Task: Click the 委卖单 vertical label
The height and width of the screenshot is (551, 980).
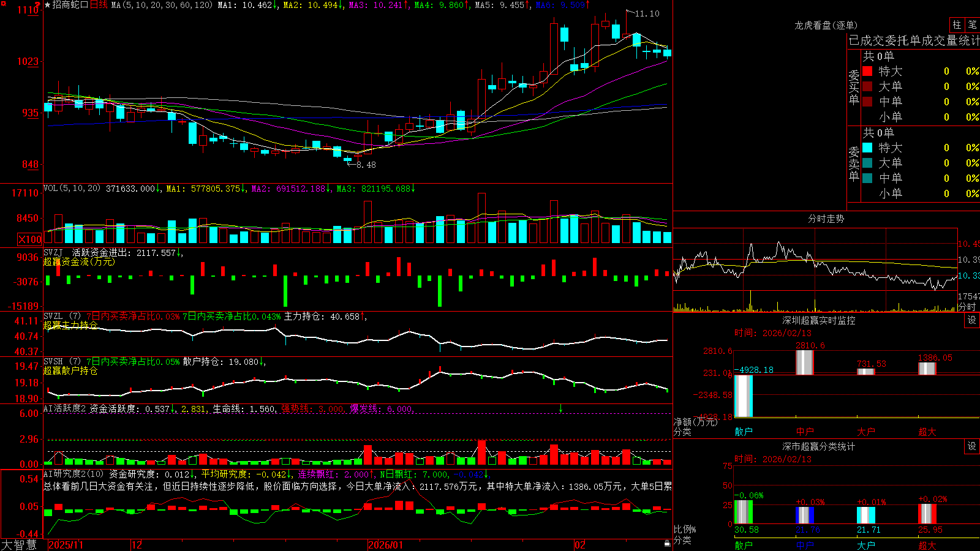Action: (854, 163)
